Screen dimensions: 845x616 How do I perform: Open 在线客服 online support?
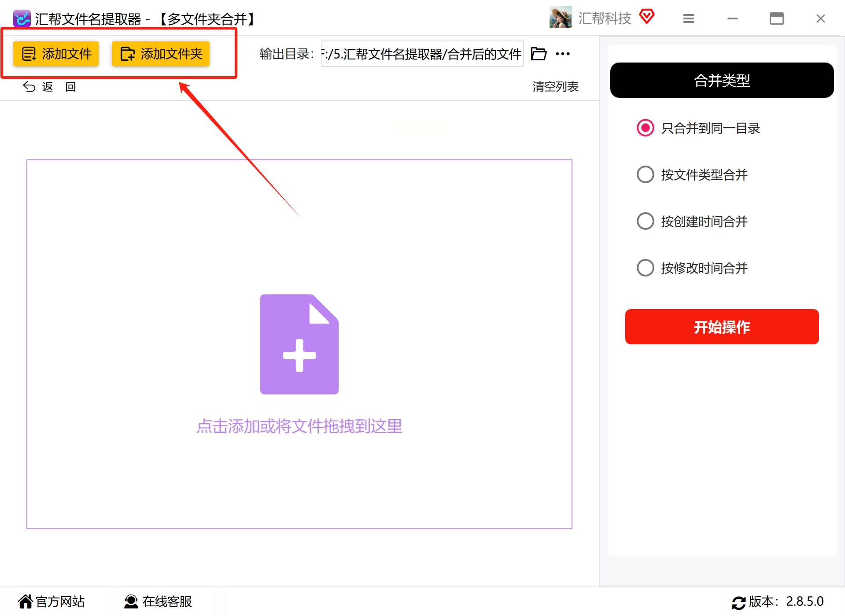[x=158, y=601]
